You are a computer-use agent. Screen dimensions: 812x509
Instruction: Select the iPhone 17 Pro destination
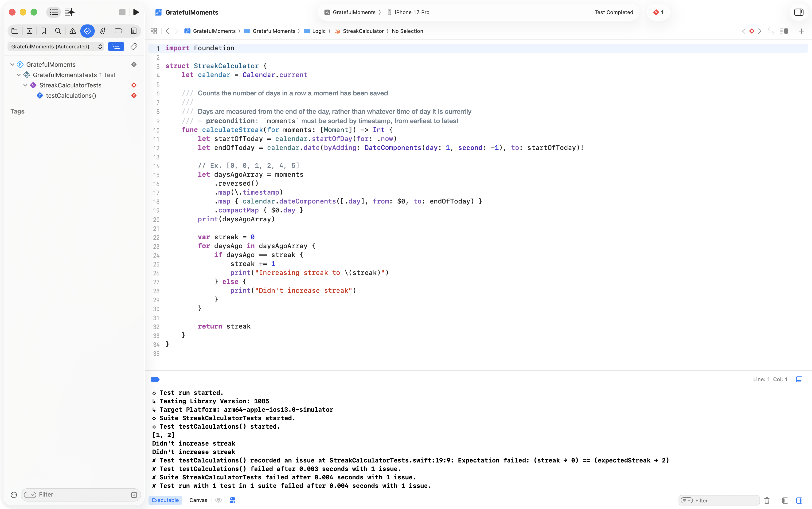(x=408, y=12)
